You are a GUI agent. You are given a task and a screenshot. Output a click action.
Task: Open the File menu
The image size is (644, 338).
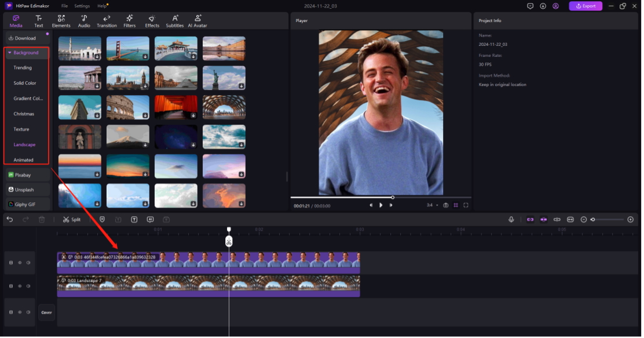(x=64, y=6)
